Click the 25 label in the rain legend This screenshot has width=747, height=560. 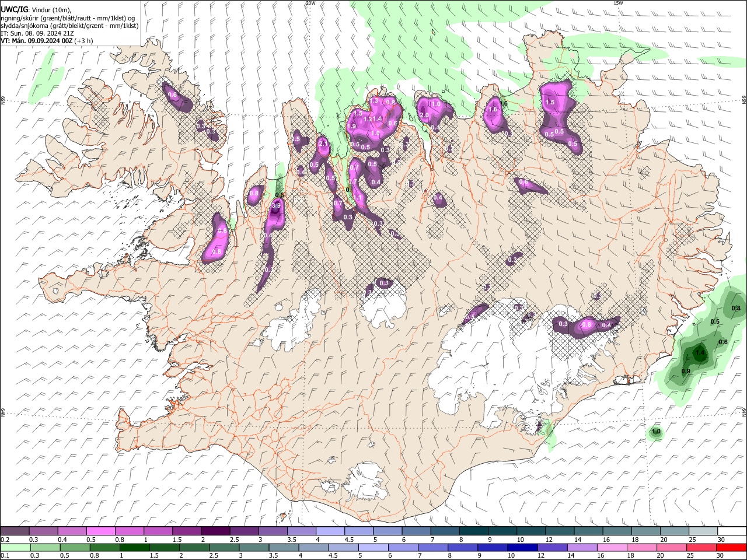pos(691,555)
